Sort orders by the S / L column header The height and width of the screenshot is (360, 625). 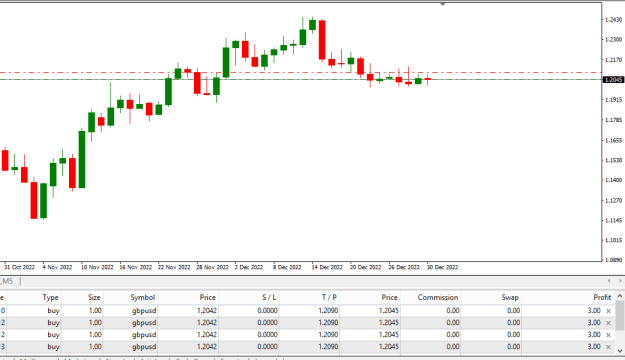coord(269,297)
